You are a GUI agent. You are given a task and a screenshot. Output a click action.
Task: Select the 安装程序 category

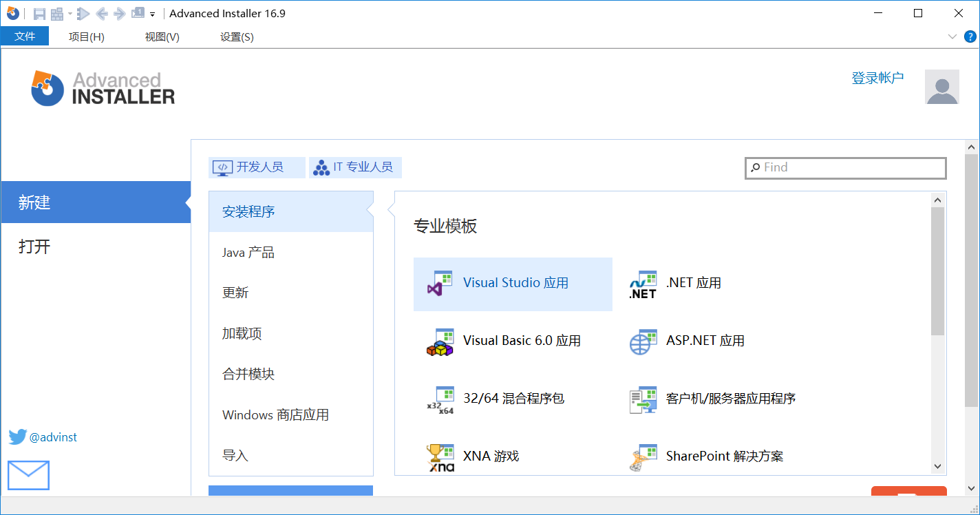tap(291, 211)
